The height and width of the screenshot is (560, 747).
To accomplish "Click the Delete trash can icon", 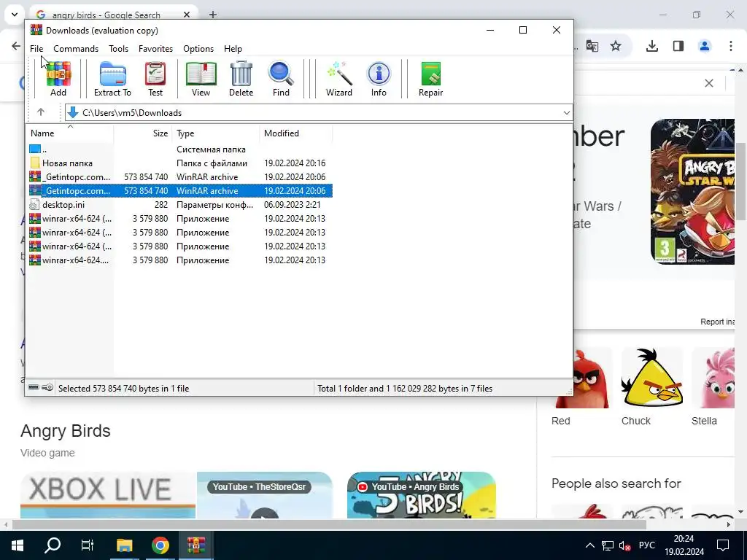I will coord(241,79).
